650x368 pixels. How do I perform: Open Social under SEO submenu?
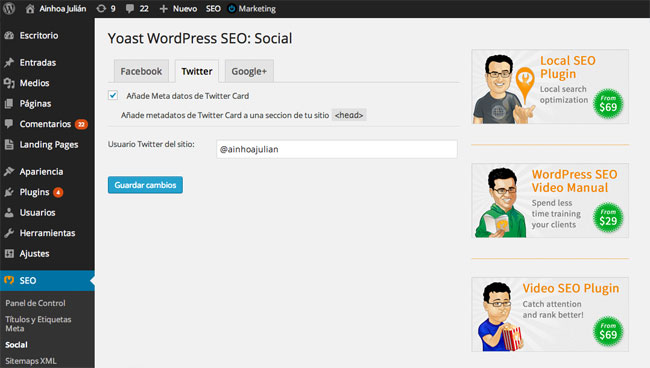point(16,345)
